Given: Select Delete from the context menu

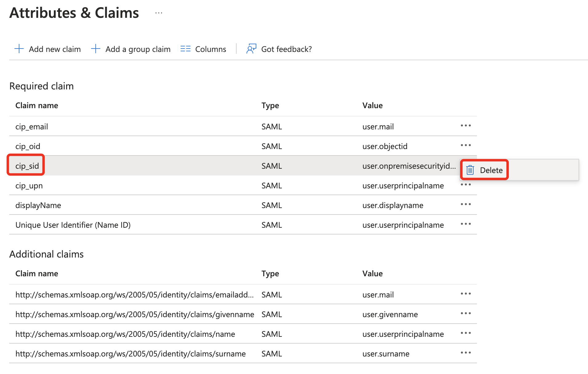Looking at the screenshot, I should pyautogui.click(x=491, y=170).
